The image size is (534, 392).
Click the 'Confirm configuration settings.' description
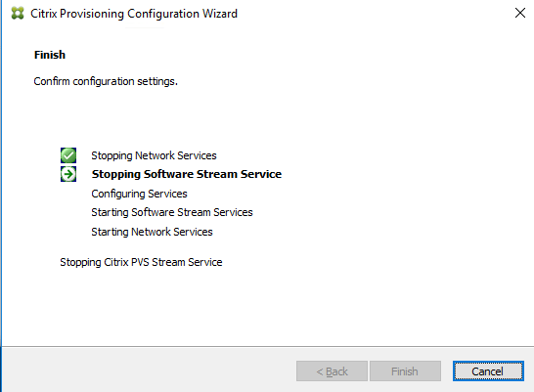point(106,82)
